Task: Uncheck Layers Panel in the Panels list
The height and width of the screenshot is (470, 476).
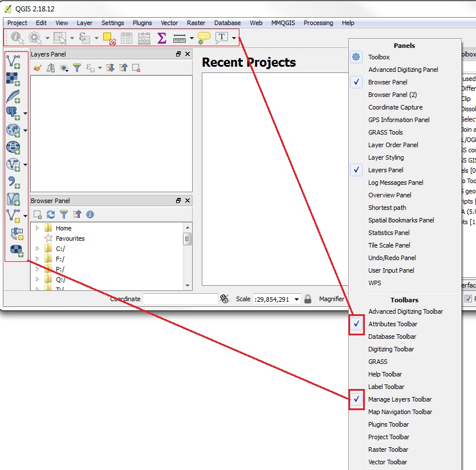Action: tap(356, 170)
